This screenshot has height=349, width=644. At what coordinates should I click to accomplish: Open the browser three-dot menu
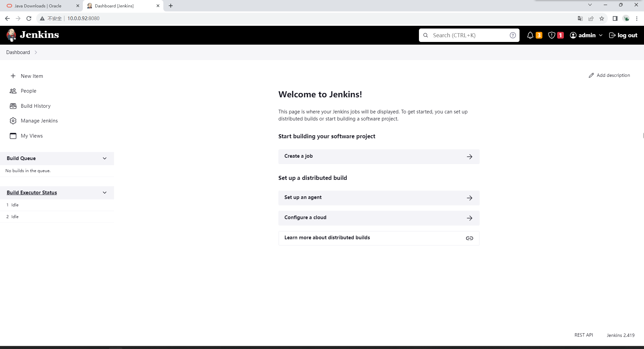(637, 18)
